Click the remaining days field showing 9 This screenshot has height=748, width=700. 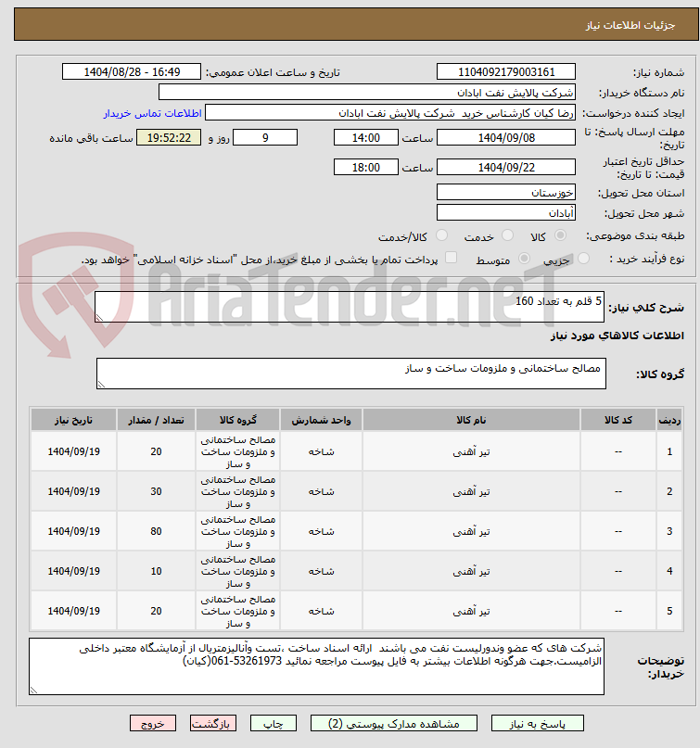coord(265,138)
